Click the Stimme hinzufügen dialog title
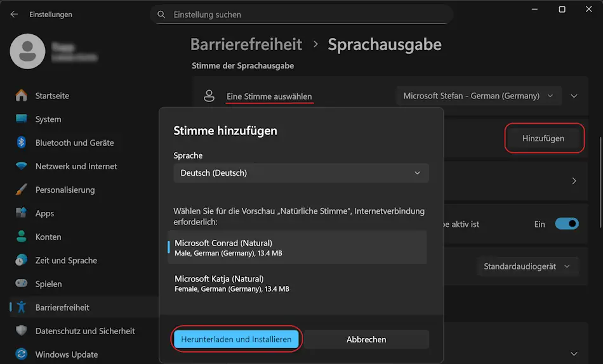The height and width of the screenshot is (364, 603). pyautogui.click(x=225, y=131)
